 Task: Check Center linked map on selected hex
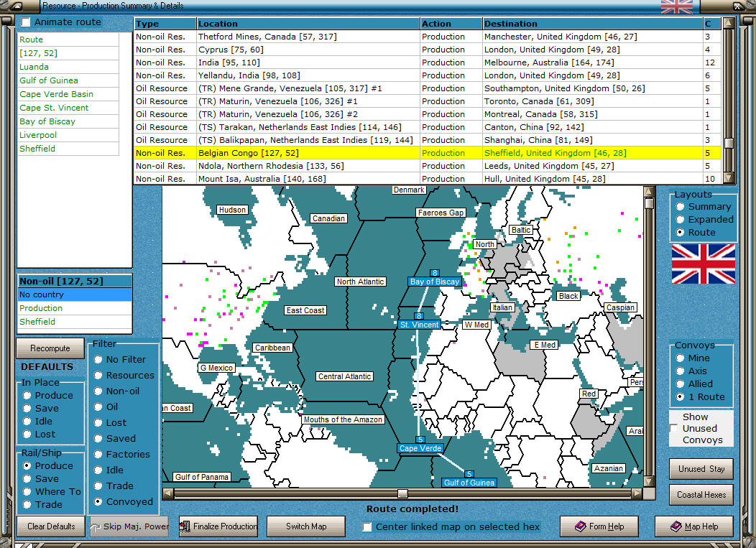pyautogui.click(x=367, y=527)
